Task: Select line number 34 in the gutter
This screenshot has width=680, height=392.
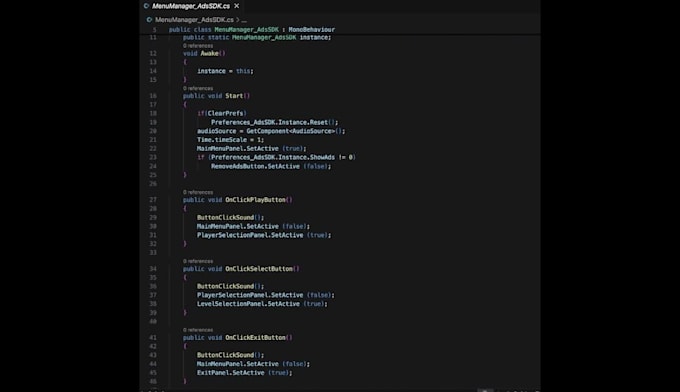Action: click(x=153, y=269)
